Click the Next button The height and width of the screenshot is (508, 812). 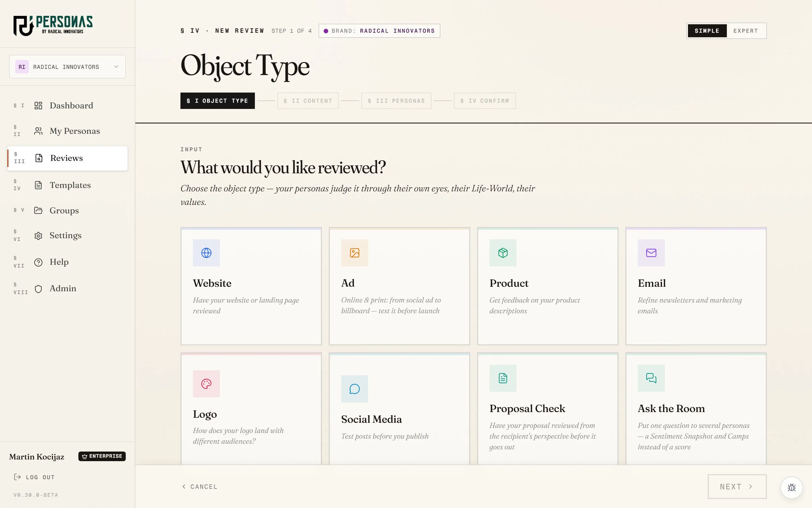pyautogui.click(x=737, y=487)
